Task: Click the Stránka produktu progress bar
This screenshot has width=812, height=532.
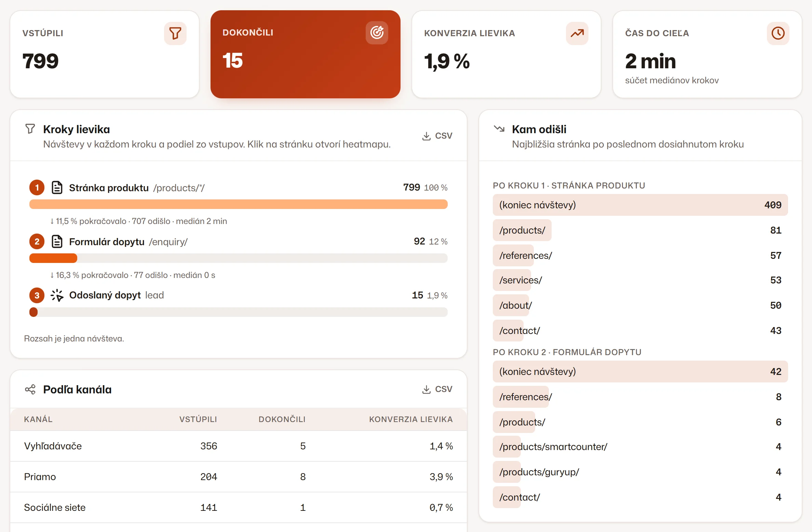Action: tap(239, 204)
